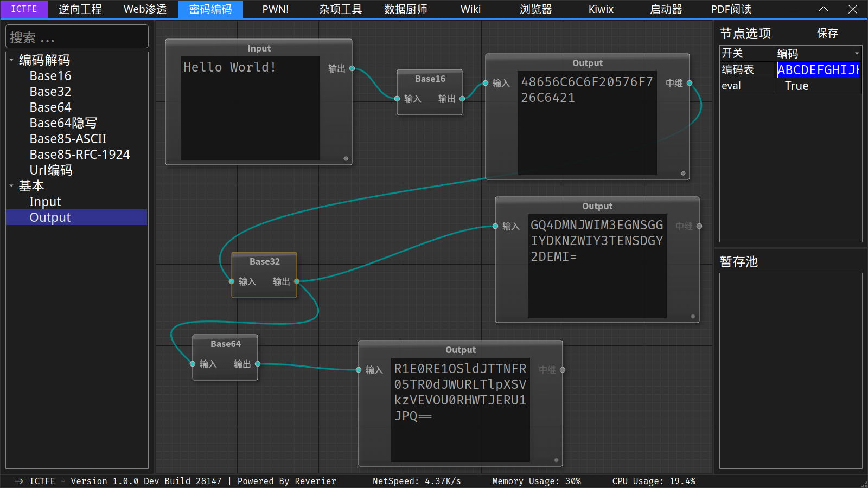
Task: Collapse the 基本 tree group
Action: 11,186
